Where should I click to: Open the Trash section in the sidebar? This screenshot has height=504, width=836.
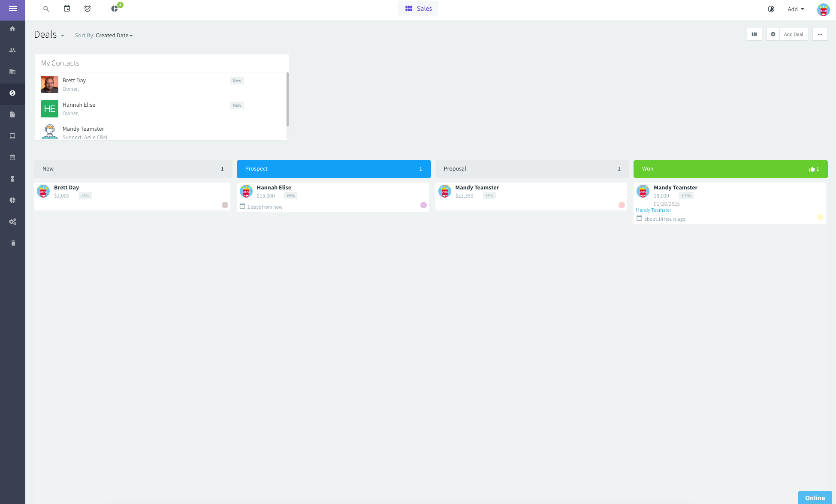click(12, 243)
